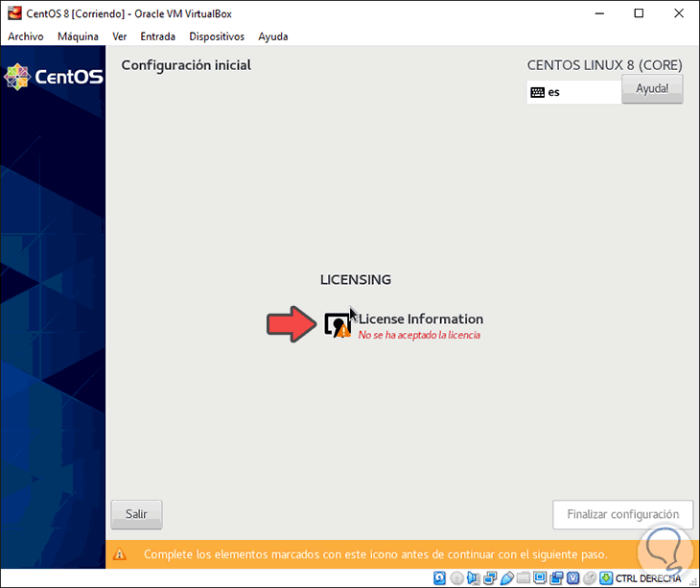Click the CTRL DERECHA host key label
Screen dimensions: 700x588
(648, 578)
